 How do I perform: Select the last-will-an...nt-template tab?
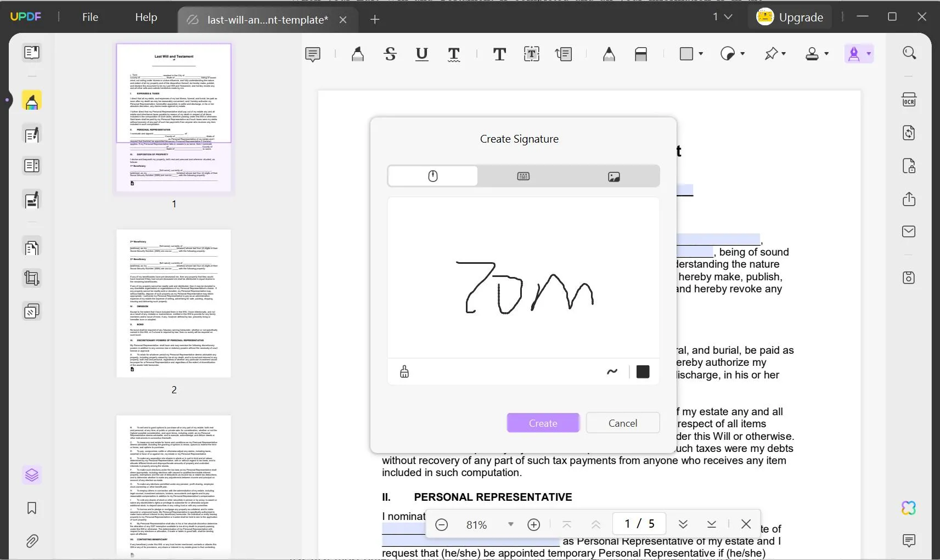coord(268,20)
